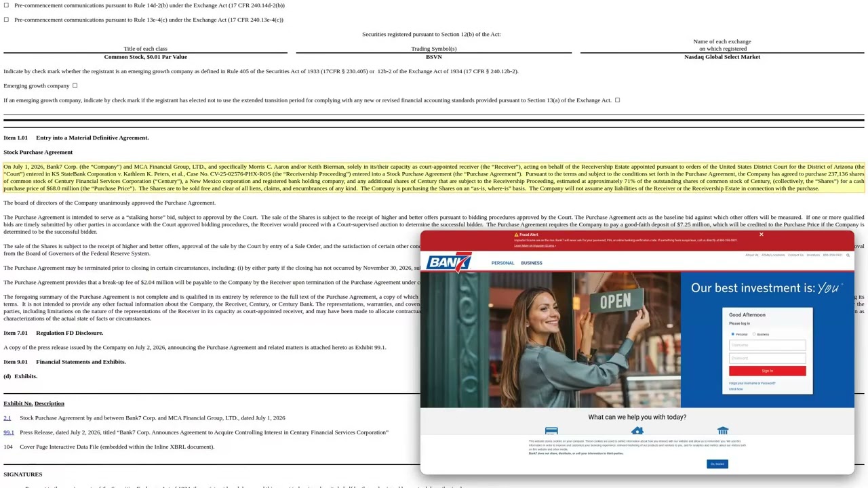Open search magnifier icon in Bank7 header

[848, 256]
